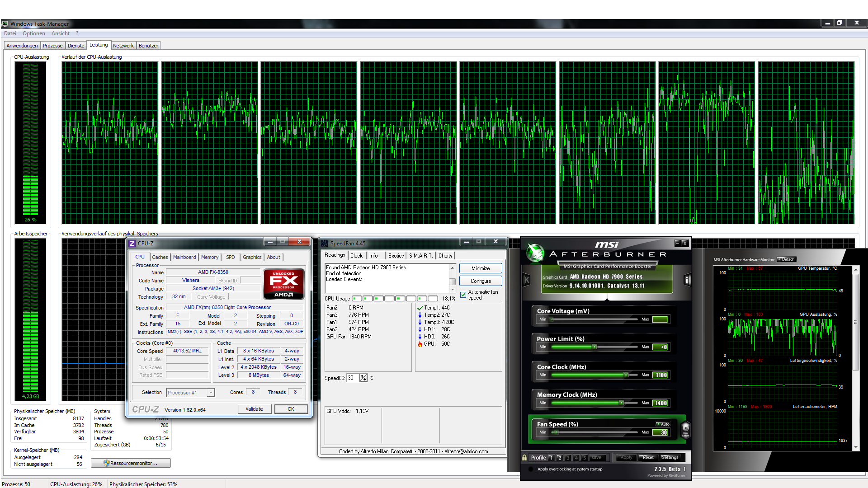Toggle the fan speed Auto button
Screen dimensions: 868x488
663,424
